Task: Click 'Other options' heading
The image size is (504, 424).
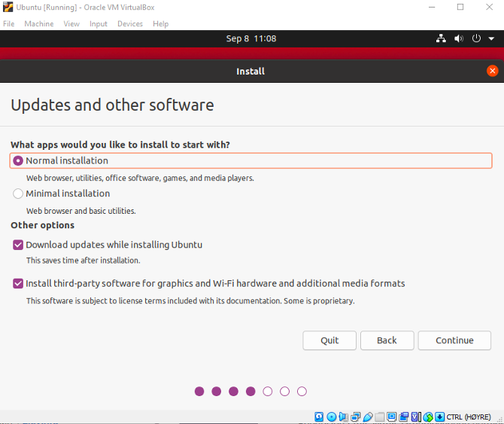Action: click(42, 225)
